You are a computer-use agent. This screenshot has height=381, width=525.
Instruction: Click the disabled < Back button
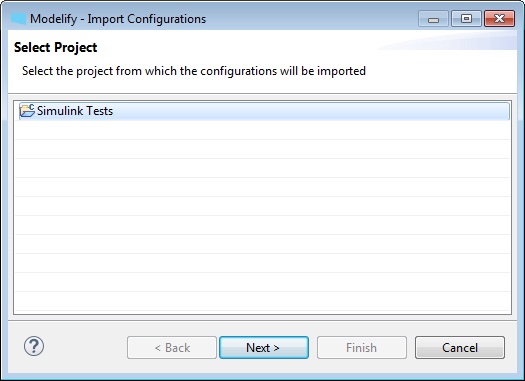pos(172,348)
